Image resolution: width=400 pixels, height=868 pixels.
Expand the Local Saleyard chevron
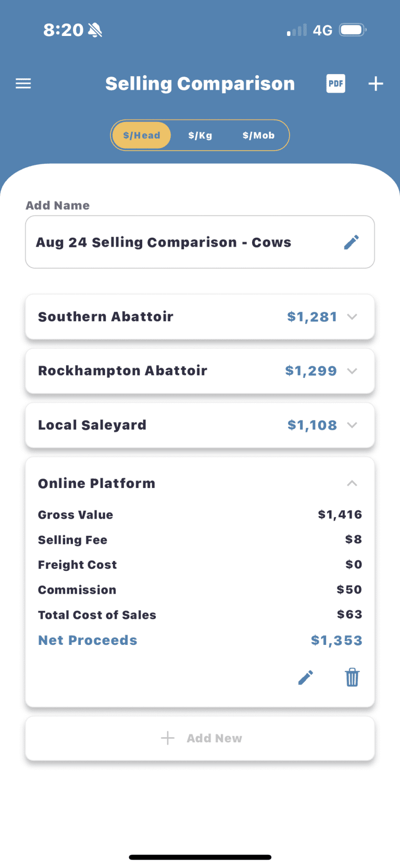(352, 425)
